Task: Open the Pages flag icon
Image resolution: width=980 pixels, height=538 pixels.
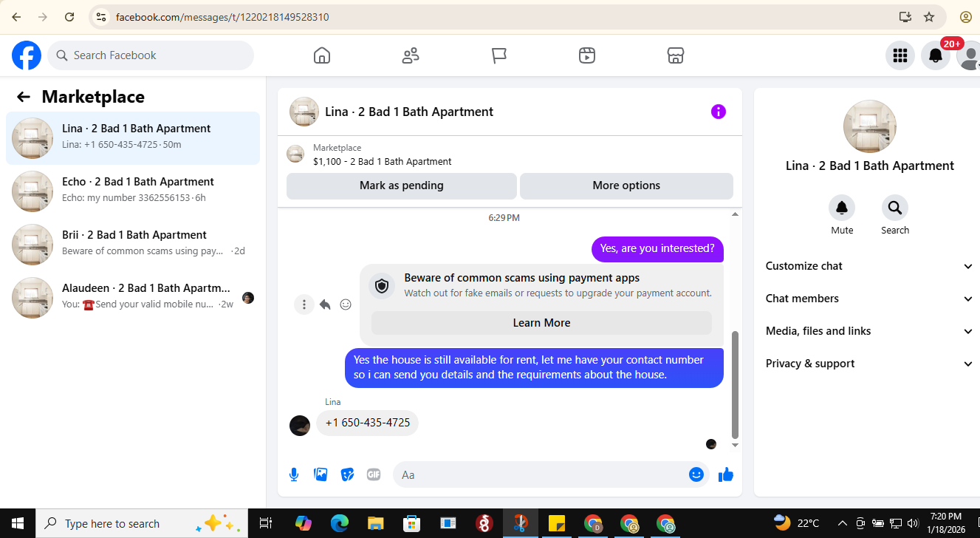Action: coord(499,55)
